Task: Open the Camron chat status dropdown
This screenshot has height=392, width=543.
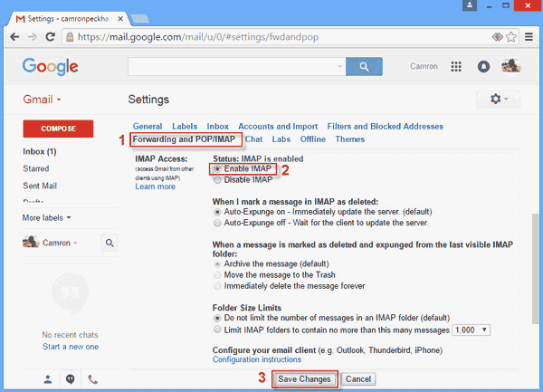Action: [60, 243]
